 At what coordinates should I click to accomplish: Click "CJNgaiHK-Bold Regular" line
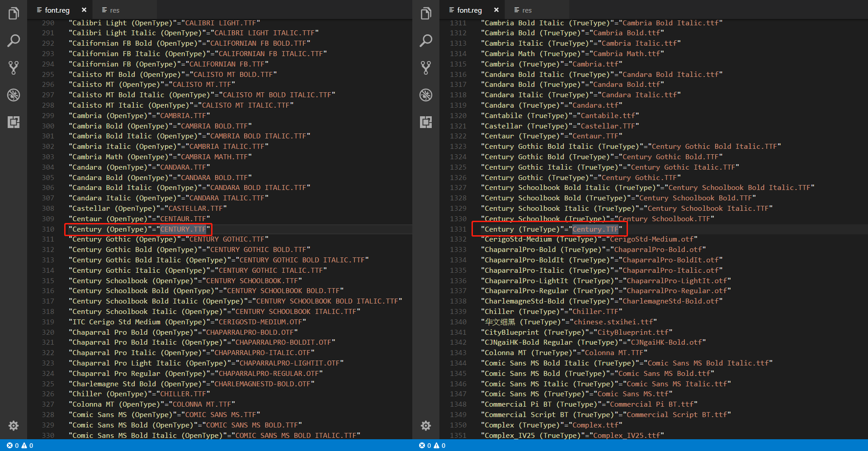(x=593, y=342)
